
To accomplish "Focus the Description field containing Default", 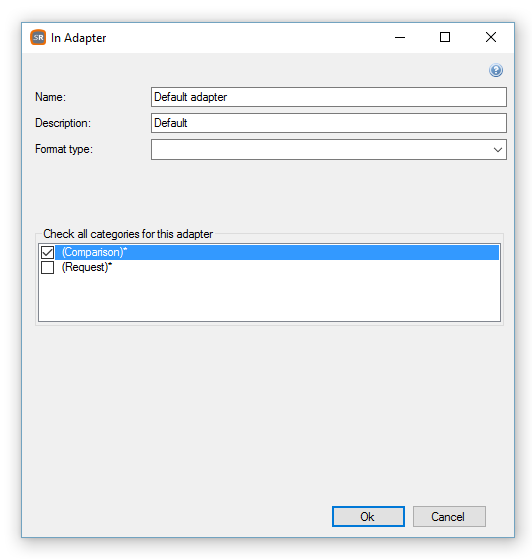I will pyautogui.click(x=328, y=123).
